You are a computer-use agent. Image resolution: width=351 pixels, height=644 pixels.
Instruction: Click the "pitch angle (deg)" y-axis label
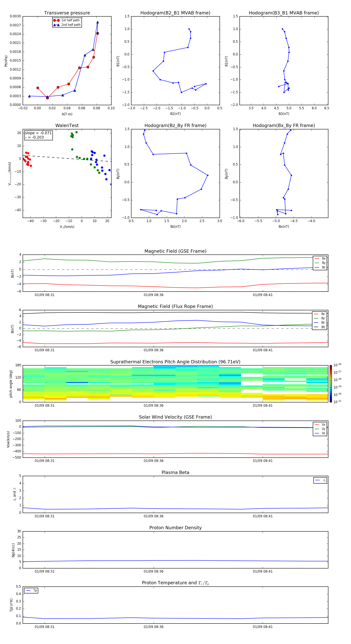pos(11,384)
